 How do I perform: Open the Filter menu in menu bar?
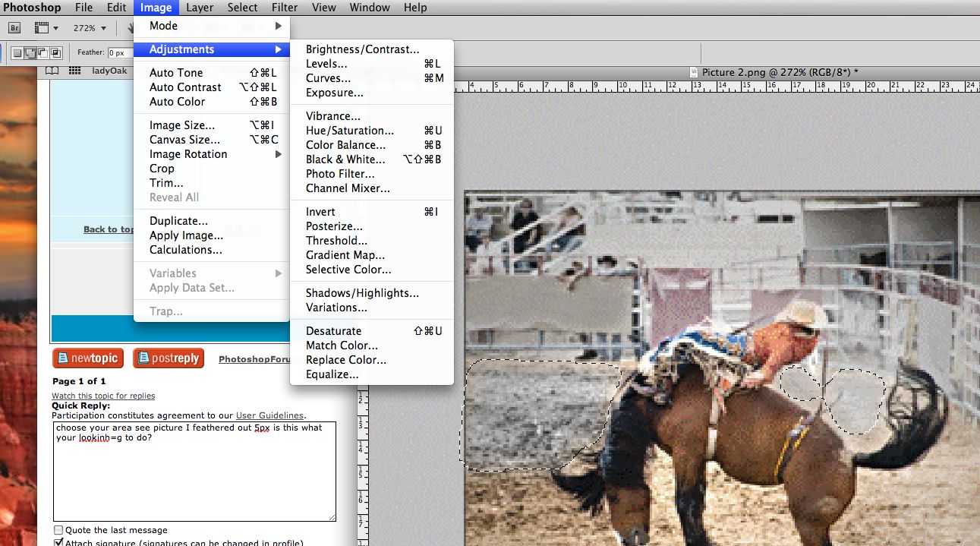tap(285, 8)
